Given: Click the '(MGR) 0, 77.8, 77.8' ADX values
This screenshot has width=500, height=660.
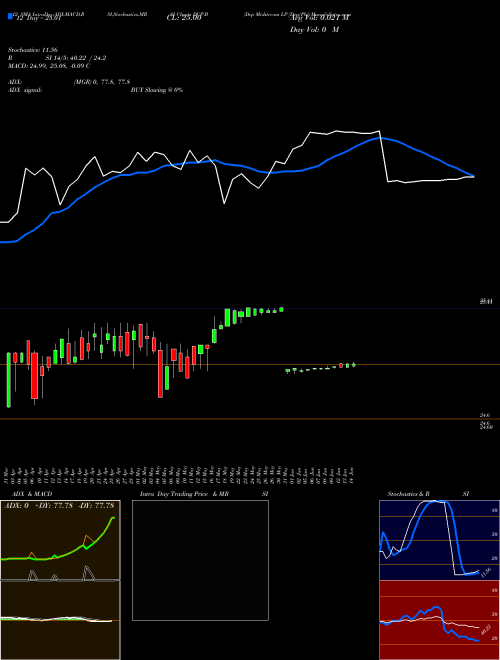Looking at the screenshot, I should pyautogui.click(x=101, y=82).
